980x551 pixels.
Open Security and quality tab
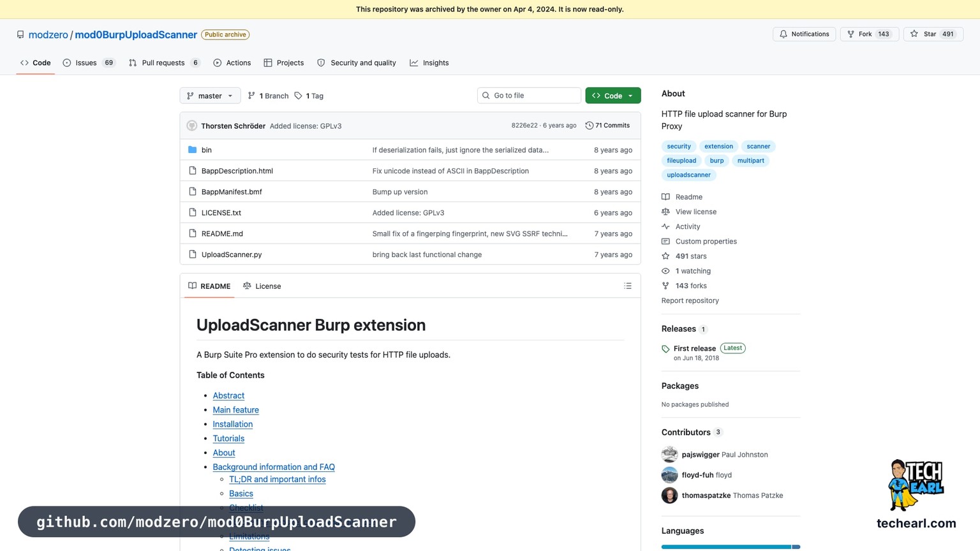pyautogui.click(x=357, y=62)
